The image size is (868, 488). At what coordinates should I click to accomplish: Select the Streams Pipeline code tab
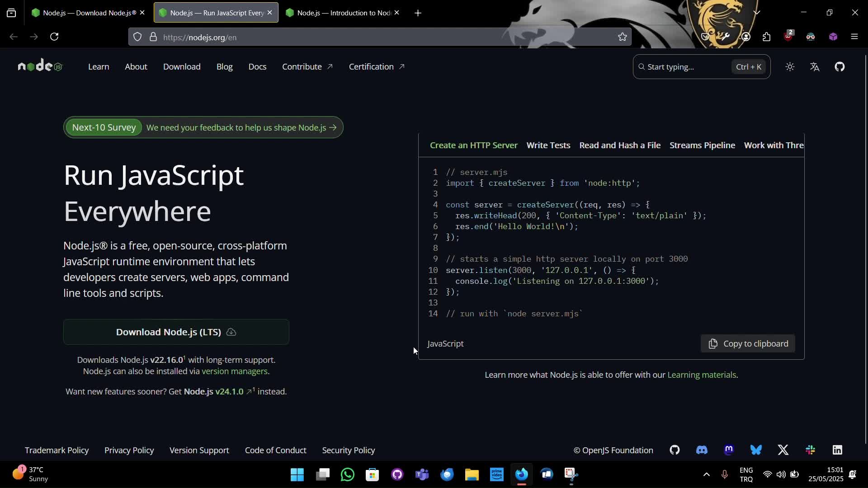702,145
